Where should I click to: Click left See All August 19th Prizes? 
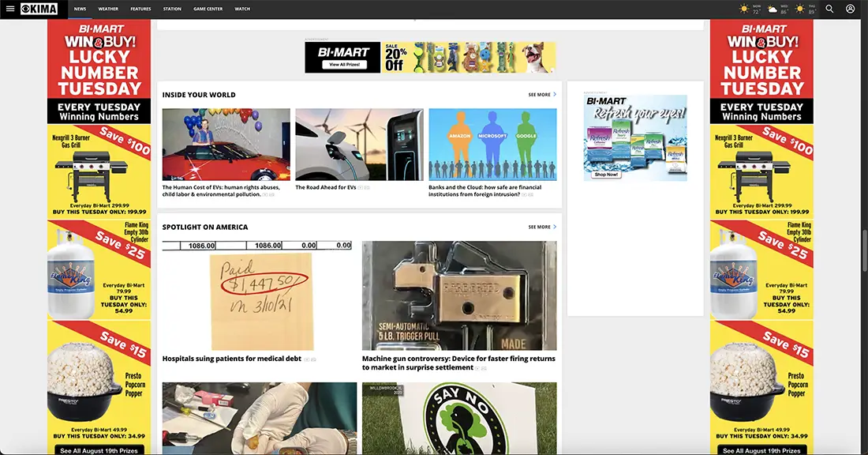[x=99, y=450]
